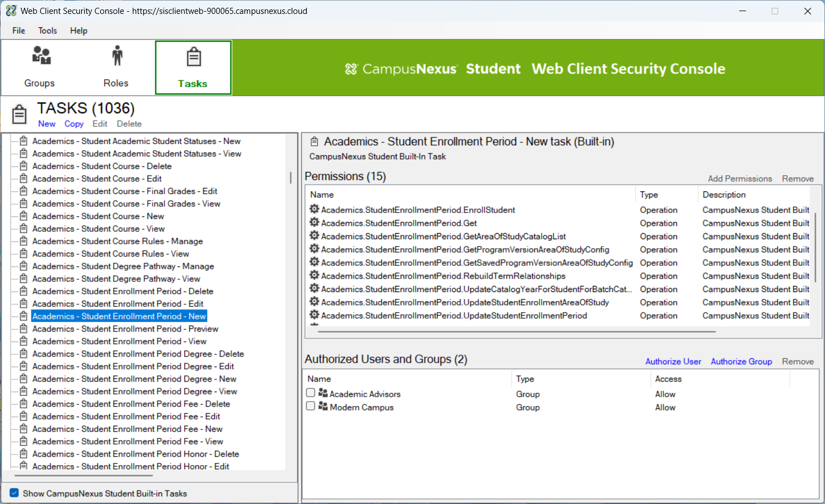Click the Edit task link
This screenshot has width=825, height=504.
click(x=100, y=123)
